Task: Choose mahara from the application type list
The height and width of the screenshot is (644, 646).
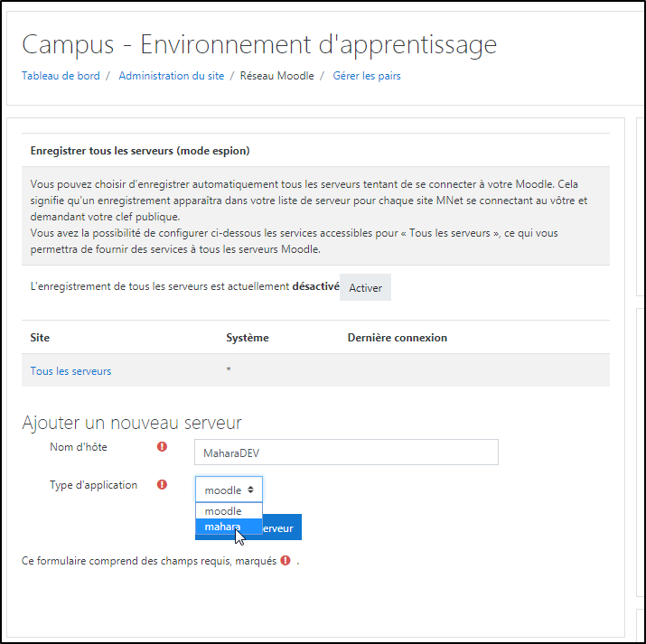Action: tap(222, 527)
